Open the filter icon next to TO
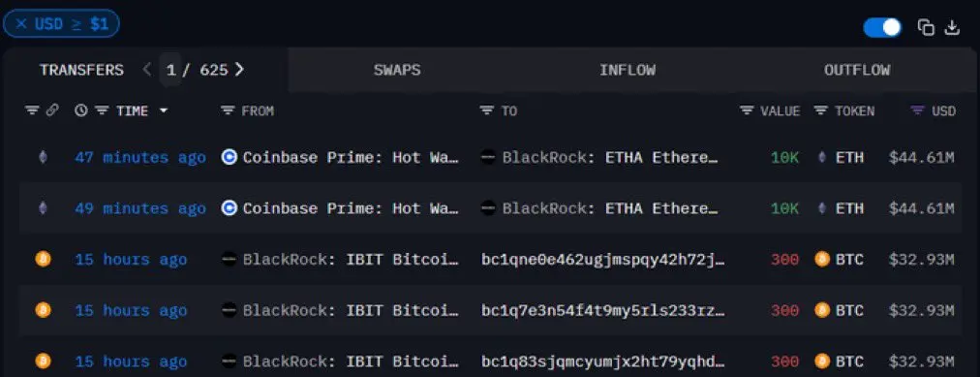Screen dimensions: 980x377 click(x=487, y=110)
